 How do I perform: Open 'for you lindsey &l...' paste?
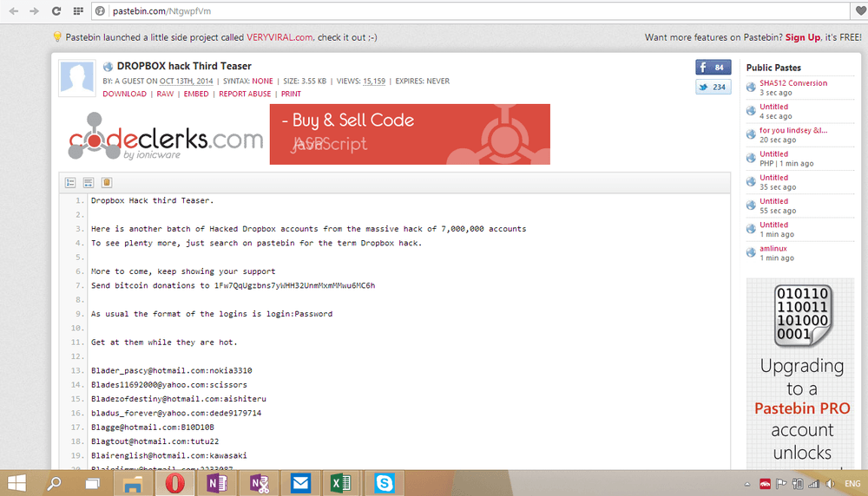[793, 130]
